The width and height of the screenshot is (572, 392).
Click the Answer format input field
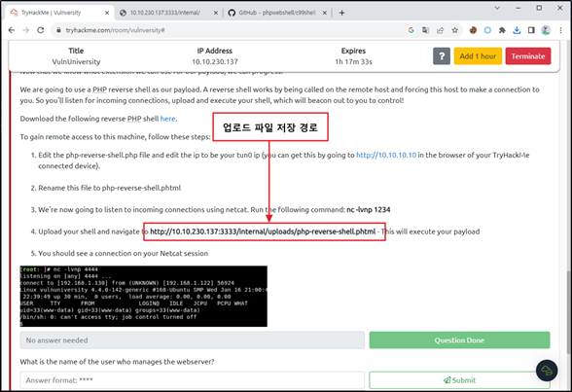[x=193, y=380]
